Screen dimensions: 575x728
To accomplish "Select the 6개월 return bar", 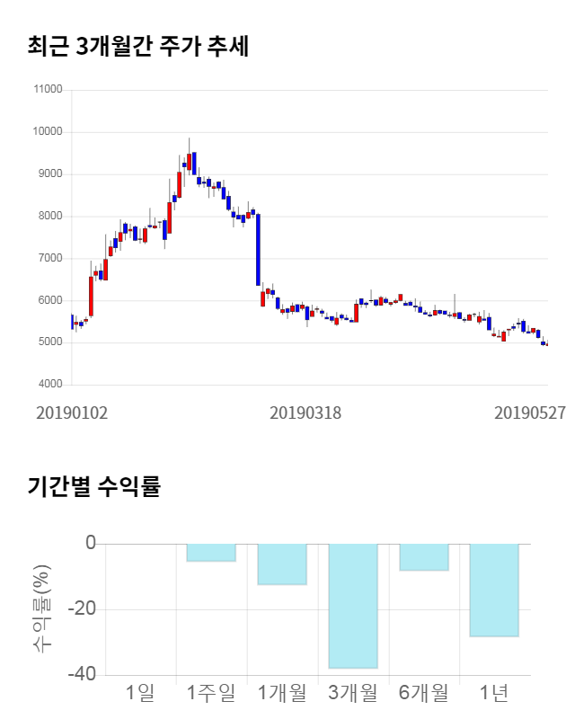I will (424, 557).
